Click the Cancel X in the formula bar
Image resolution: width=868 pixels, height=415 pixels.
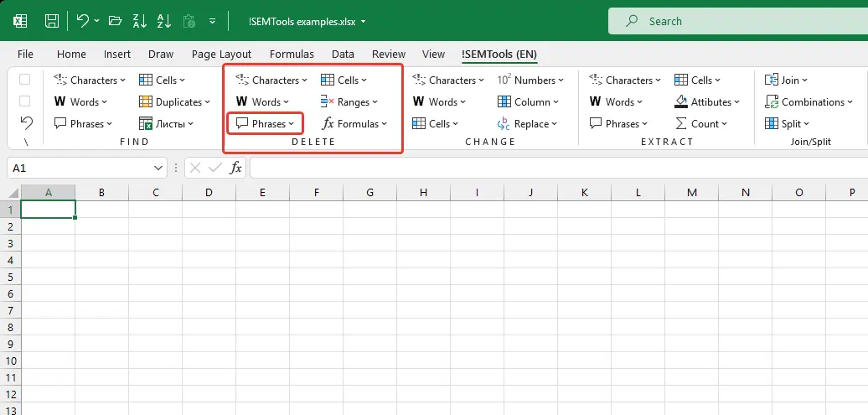[195, 168]
